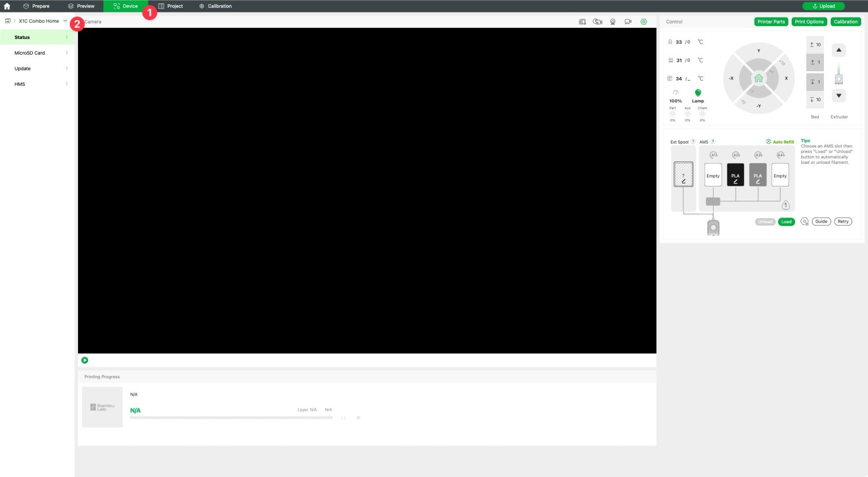This screenshot has height=477, width=868.
Task: Click the SD card icon above the camera
Action: pyautogui.click(x=582, y=21)
